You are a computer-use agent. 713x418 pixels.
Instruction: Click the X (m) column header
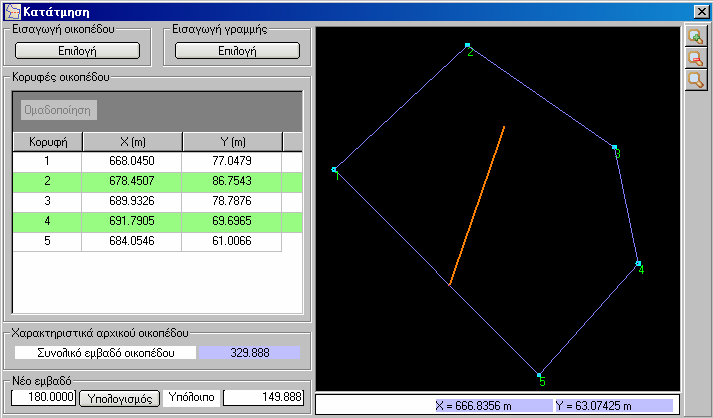pyautogui.click(x=132, y=142)
